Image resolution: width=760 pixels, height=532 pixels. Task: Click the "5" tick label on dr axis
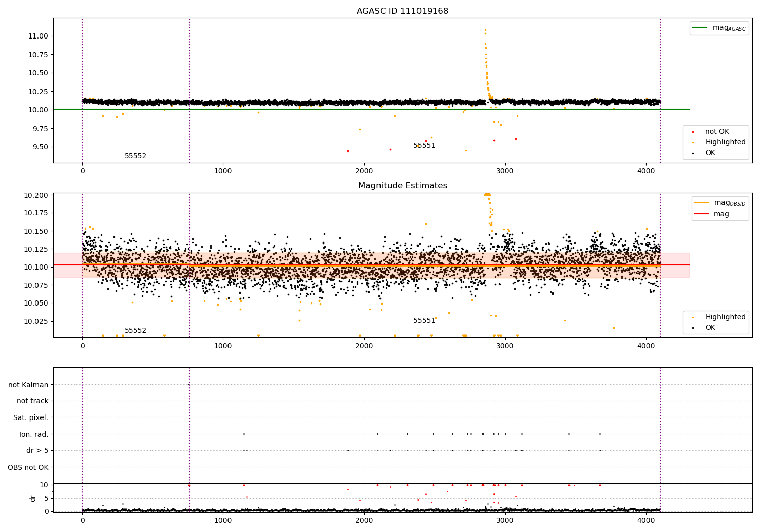[x=47, y=498]
